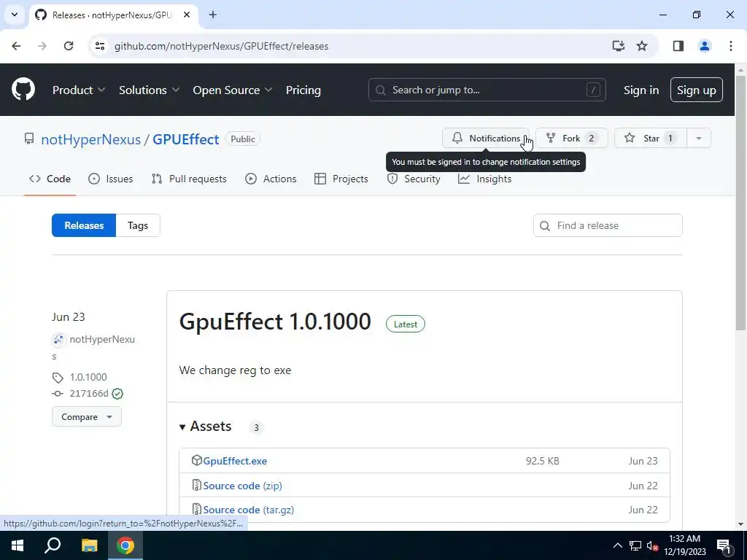Star the repository
The height and width of the screenshot is (560, 747).
click(x=650, y=138)
